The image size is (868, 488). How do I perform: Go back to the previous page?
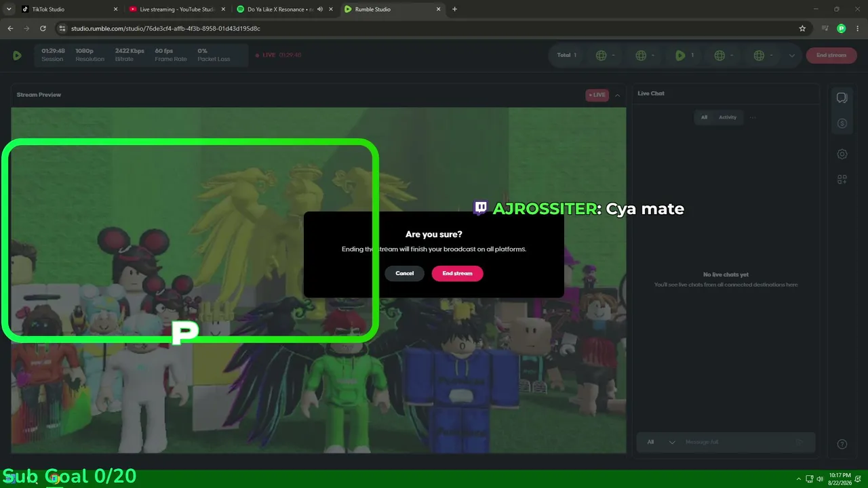10,28
